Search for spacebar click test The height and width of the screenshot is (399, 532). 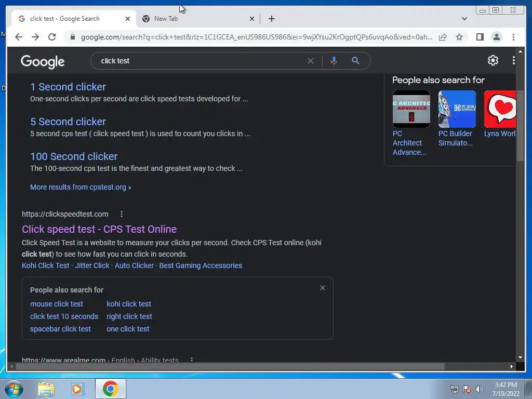point(60,329)
